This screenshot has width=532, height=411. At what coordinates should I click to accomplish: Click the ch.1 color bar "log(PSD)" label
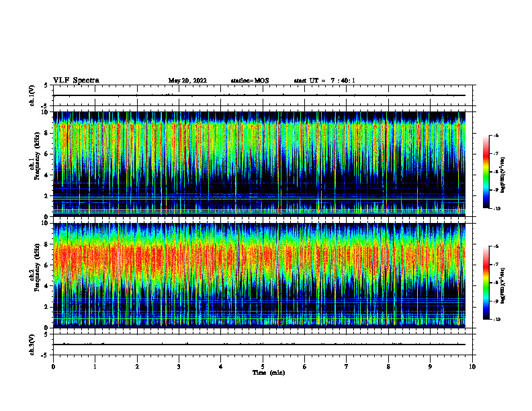point(503,175)
